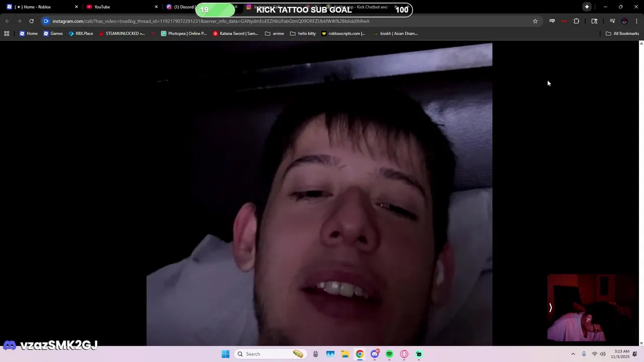
Task: Expand the All Bookmarks folder
Action: click(x=622, y=34)
